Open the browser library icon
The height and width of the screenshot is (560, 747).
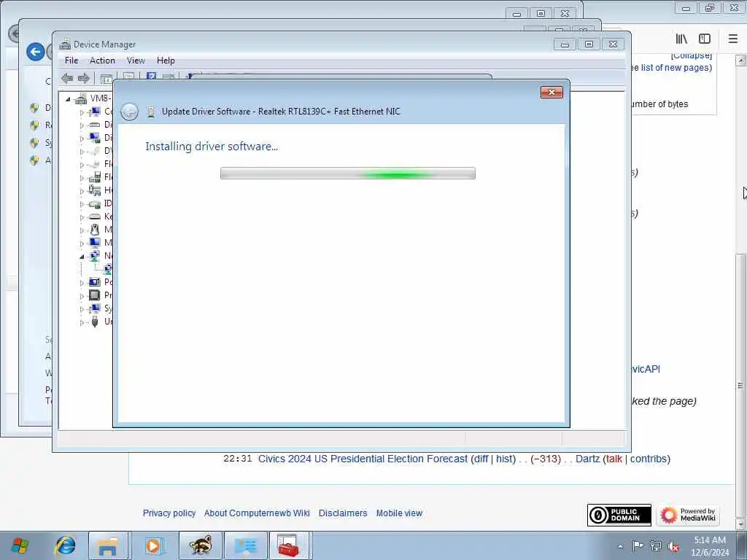682,39
